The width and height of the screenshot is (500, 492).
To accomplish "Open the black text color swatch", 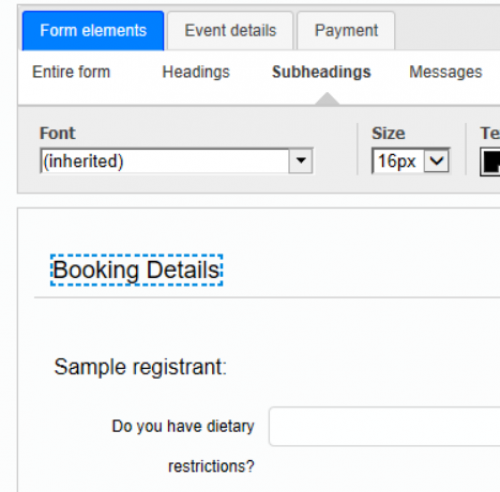I will coord(490,162).
